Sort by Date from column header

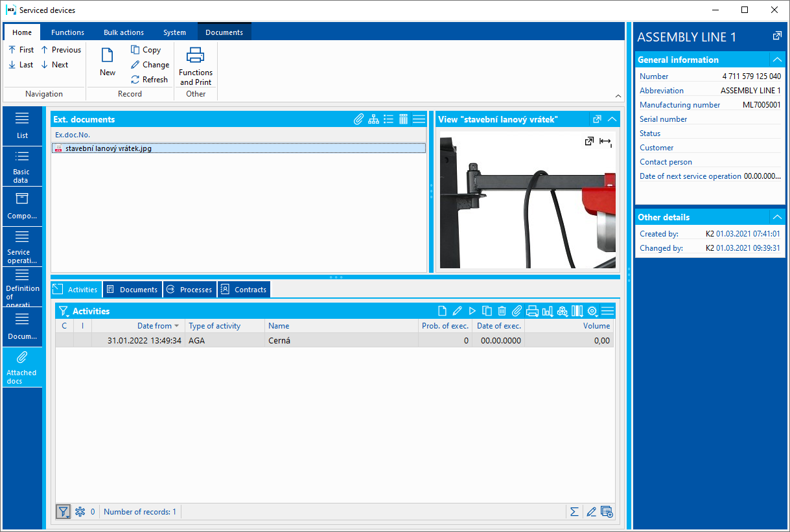click(x=138, y=326)
